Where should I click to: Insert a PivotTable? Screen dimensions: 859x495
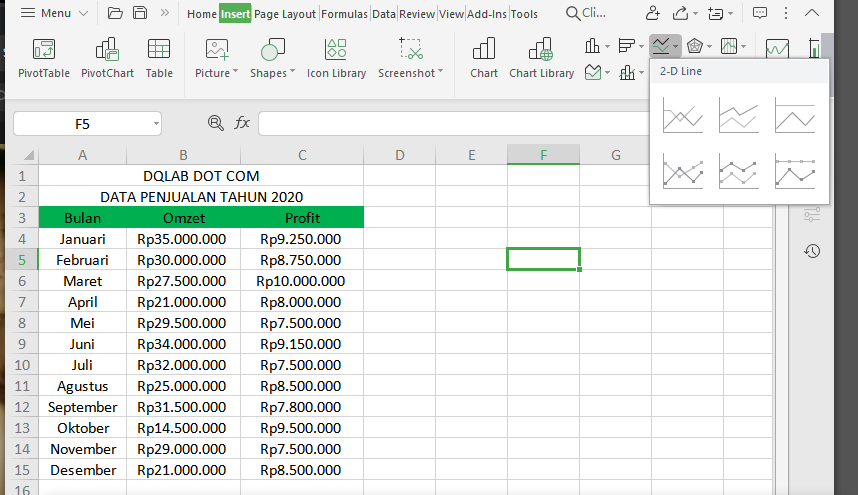point(44,58)
